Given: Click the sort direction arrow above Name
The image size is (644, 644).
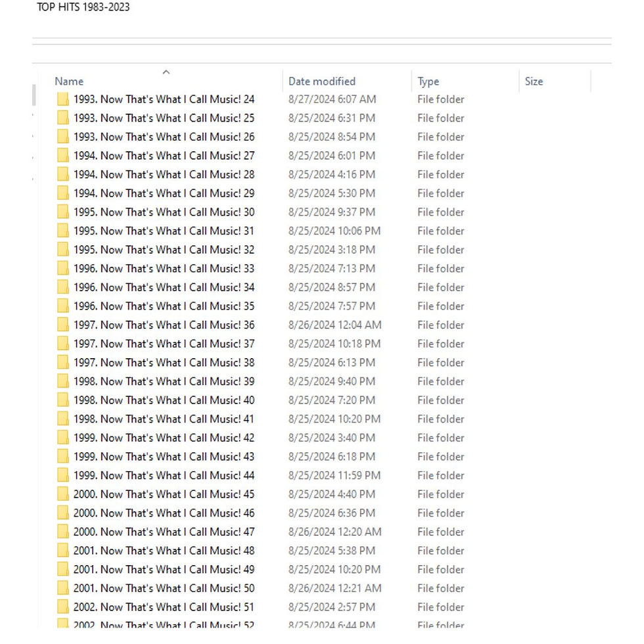Looking at the screenshot, I should pyautogui.click(x=166, y=72).
